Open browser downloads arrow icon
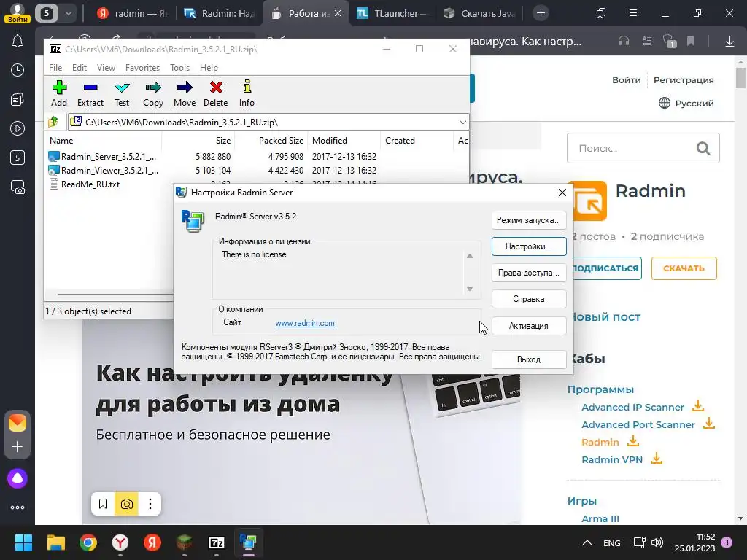Screen dimensions: 747x560 point(729,42)
